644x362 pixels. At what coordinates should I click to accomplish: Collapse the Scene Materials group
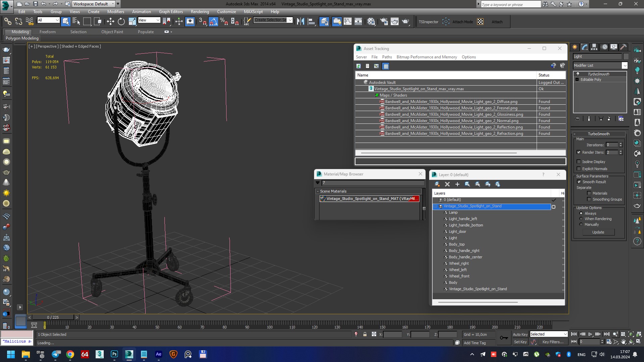tap(317, 191)
